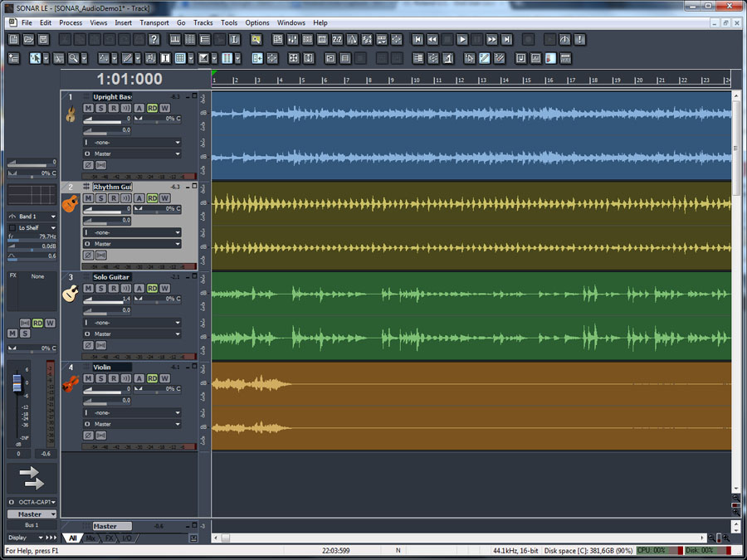The image size is (747, 560).
Task: Solo the Solo Guitar track
Action: point(100,288)
